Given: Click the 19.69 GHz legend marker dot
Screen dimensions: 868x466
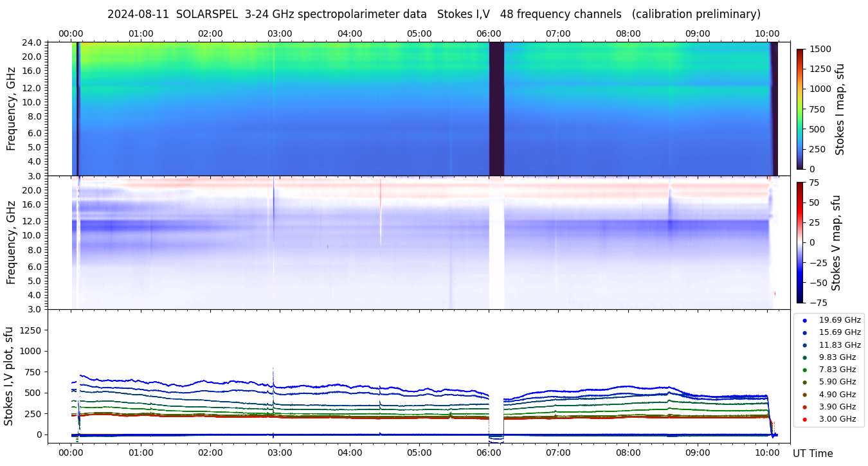Looking at the screenshot, I should [x=804, y=320].
